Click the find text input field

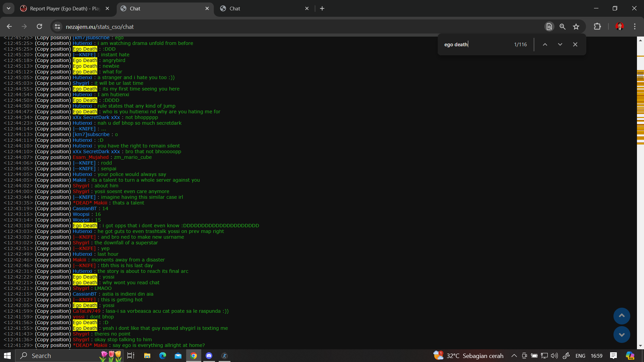(476, 45)
